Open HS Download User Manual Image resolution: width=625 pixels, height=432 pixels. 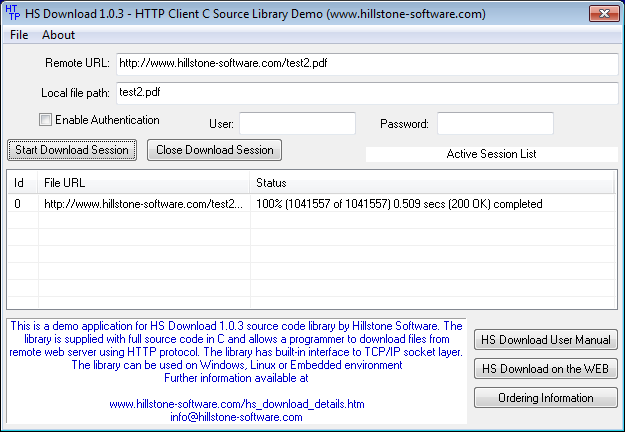tap(546, 340)
